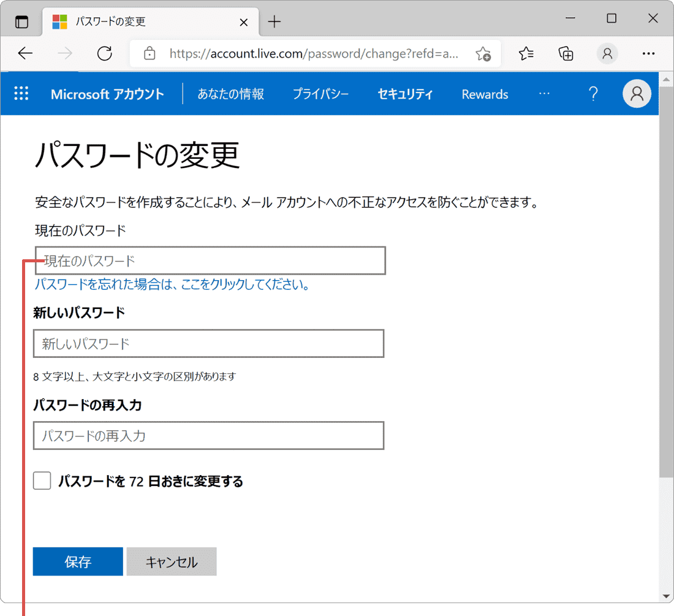Click the help question mark icon

pyautogui.click(x=593, y=93)
